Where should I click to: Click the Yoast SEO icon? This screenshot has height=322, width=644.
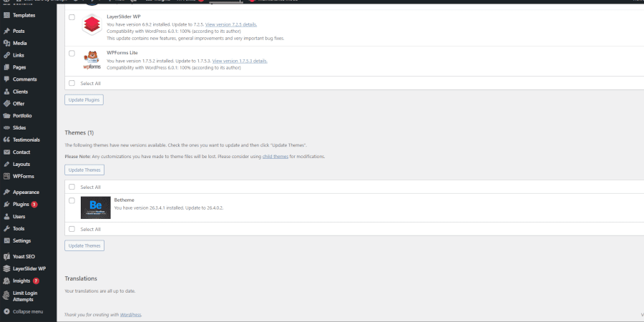coord(6,257)
